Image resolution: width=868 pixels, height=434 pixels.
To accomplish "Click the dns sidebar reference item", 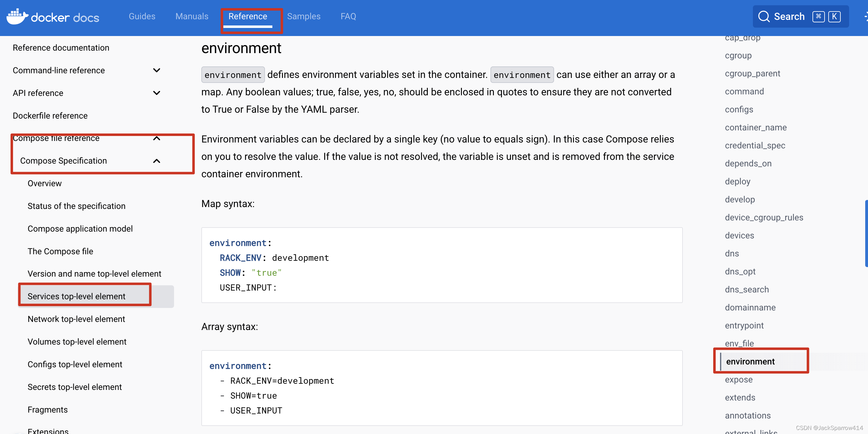I will pos(732,254).
